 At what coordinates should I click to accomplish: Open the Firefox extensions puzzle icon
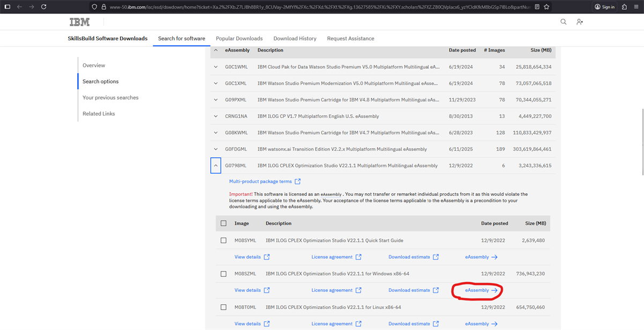[x=624, y=7]
